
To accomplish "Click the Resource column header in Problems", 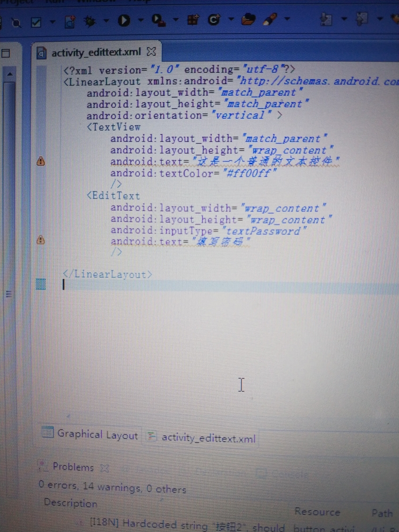I will point(317,512).
